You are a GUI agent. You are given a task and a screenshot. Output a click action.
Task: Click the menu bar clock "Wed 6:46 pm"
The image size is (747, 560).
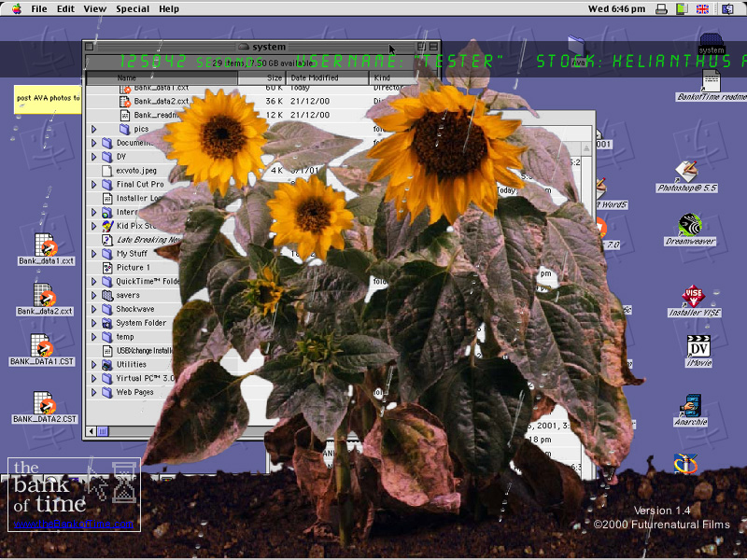pyautogui.click(x=616, y=9)
